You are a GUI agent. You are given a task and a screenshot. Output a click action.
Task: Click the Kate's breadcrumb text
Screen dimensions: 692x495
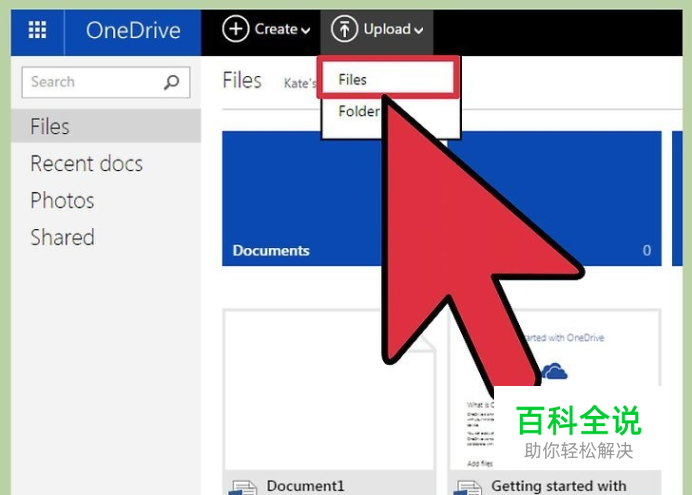(x=300, y=83)
